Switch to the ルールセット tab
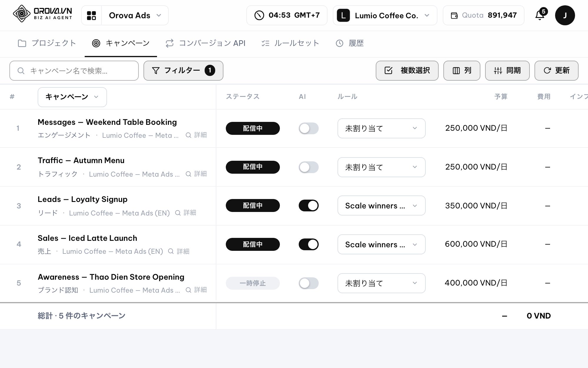Image resolution: width=588 pixels, height=368 pixels. pos(290,43)
